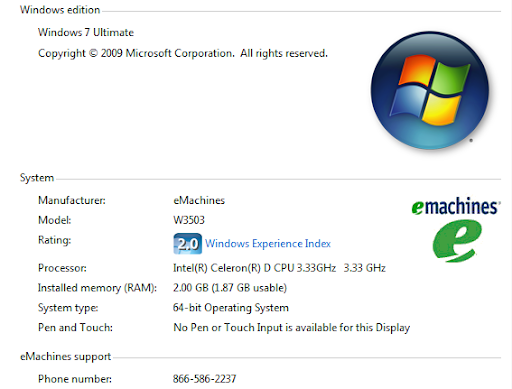Click the 'Windows edition' section heading
Viewport: 512px width, 389px height.
[60, 10]
